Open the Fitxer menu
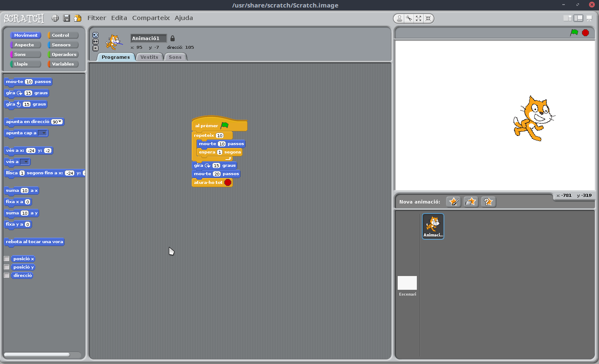This screenshot has width=599, height=364. pyautogui.click(x=96, y=18)
